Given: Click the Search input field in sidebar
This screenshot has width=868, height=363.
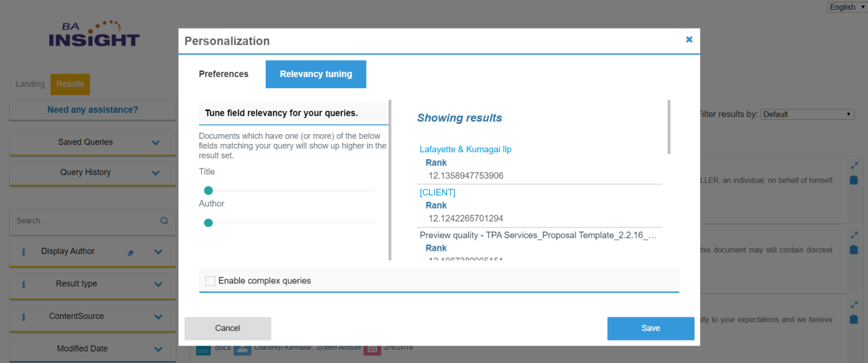Looking at the screenshot, I should [85, 221].
